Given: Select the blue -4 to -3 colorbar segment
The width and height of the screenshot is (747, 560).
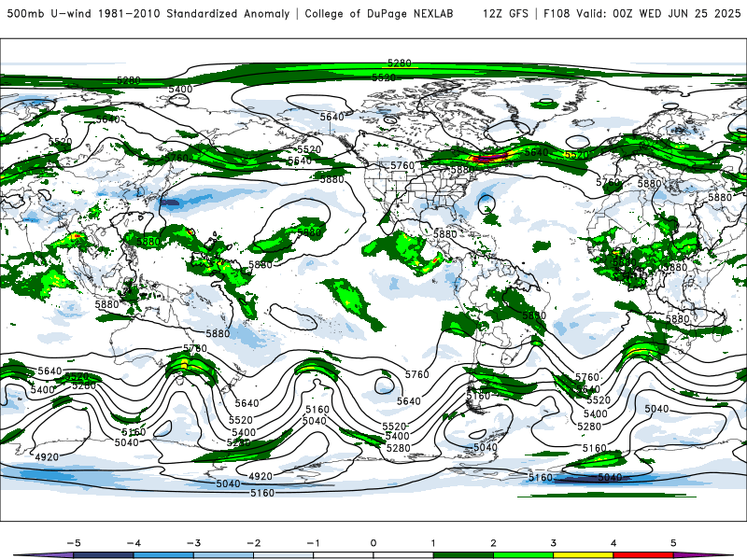Looking at the screenshot, I should [163, 555].
